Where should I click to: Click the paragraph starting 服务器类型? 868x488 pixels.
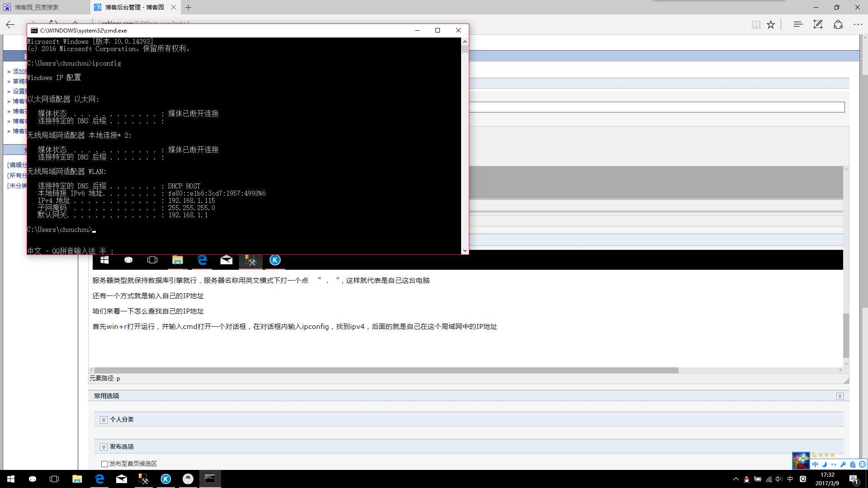tap(261, 281)
